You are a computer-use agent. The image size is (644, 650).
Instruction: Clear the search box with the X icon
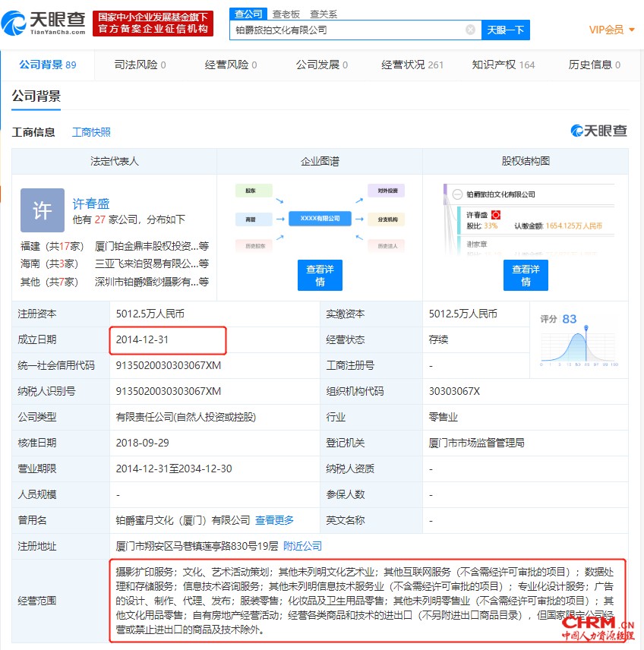pyautogui.click(x=470, y=30)
